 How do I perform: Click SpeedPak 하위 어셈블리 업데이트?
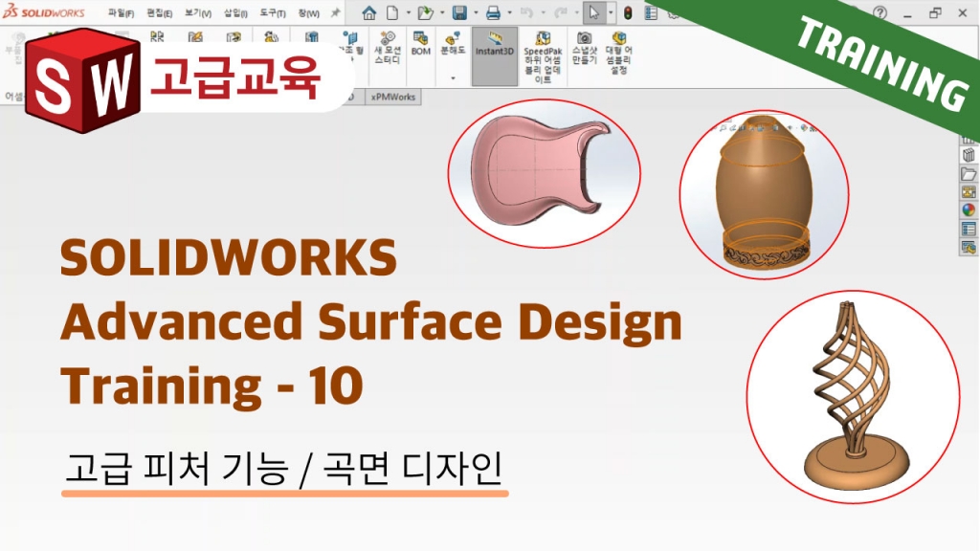pos(543,56)
